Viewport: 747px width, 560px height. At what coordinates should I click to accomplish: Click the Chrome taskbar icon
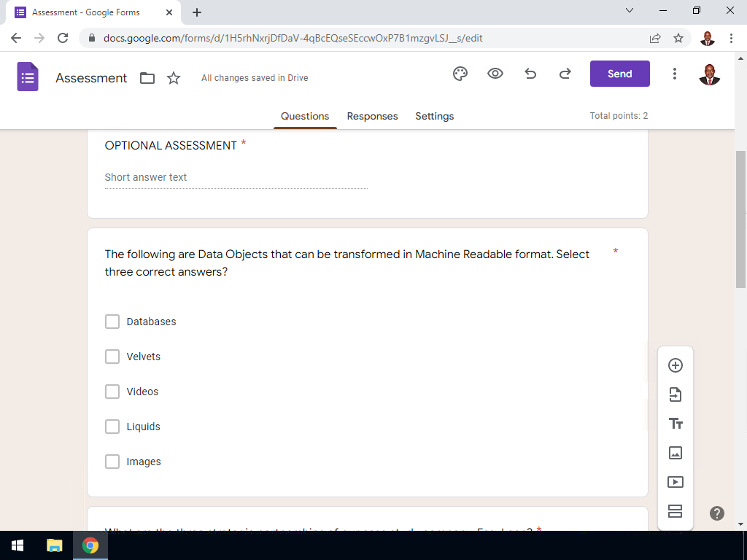tap(90, 545)
